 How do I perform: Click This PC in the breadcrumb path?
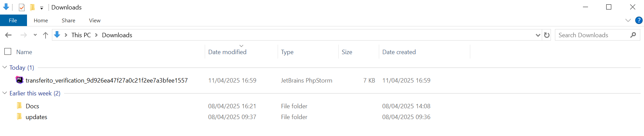81,35
